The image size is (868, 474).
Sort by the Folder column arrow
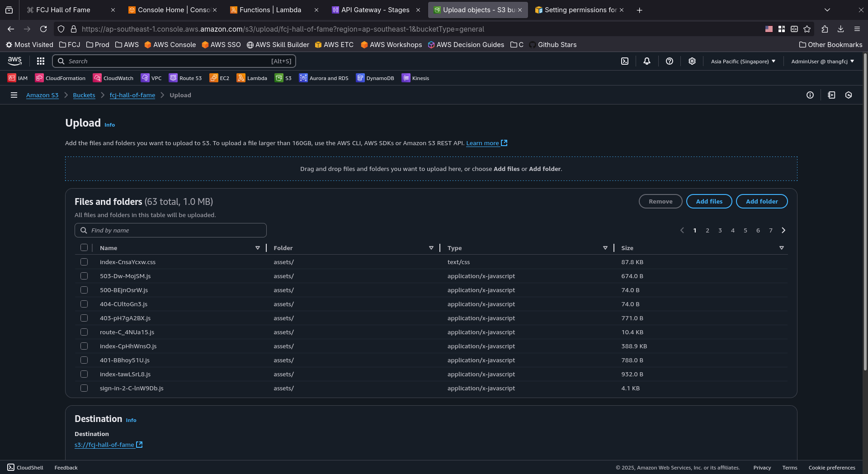click(431, 248)
